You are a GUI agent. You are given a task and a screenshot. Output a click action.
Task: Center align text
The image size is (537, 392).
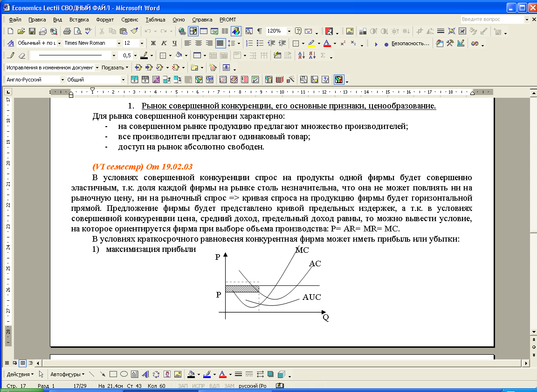click(198, 43)
